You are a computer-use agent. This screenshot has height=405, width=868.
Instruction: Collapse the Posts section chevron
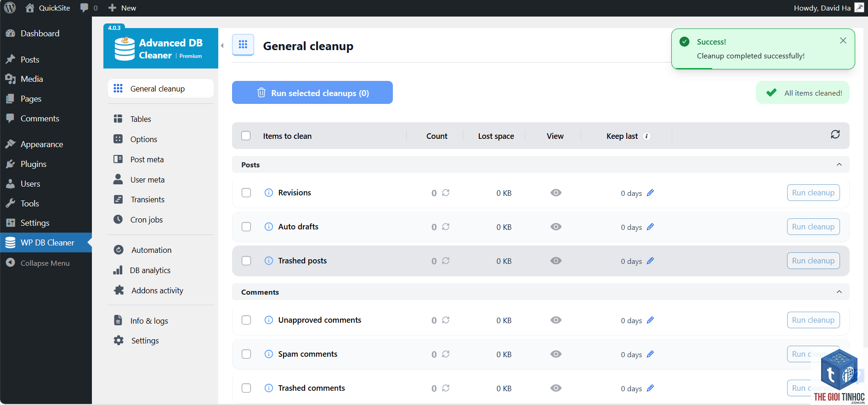pos(839,165)
